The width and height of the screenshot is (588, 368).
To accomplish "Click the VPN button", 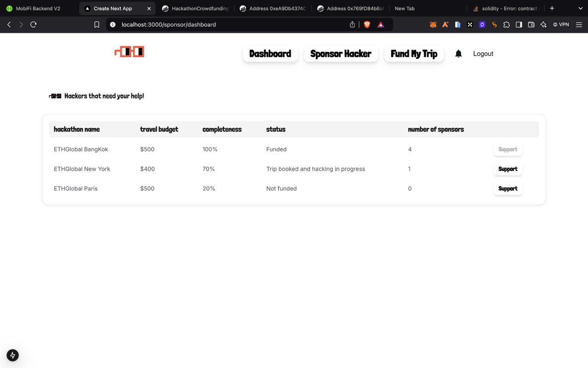I will point(561,24).
